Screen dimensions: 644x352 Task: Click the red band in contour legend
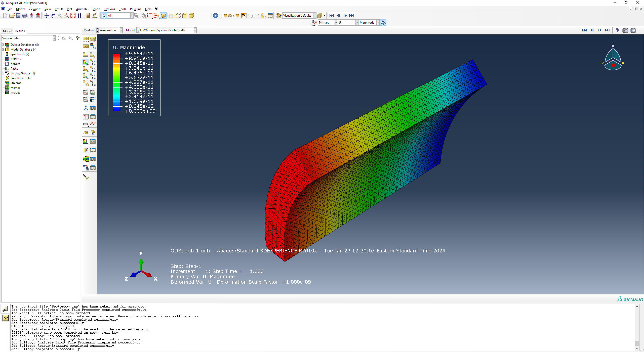coord(116,56)
